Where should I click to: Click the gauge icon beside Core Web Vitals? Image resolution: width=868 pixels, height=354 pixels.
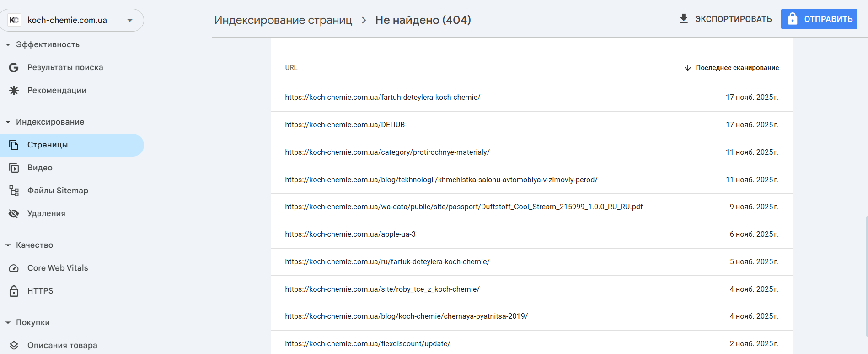[14, 268]
